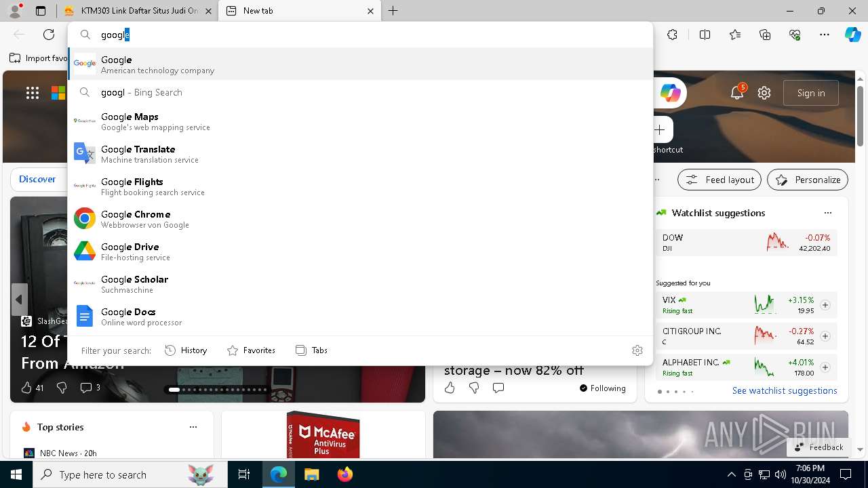Image resolution: width=868 pixels, height=488 pixels.
Task: Filter search by Tabs
Action: coord(311,350)
